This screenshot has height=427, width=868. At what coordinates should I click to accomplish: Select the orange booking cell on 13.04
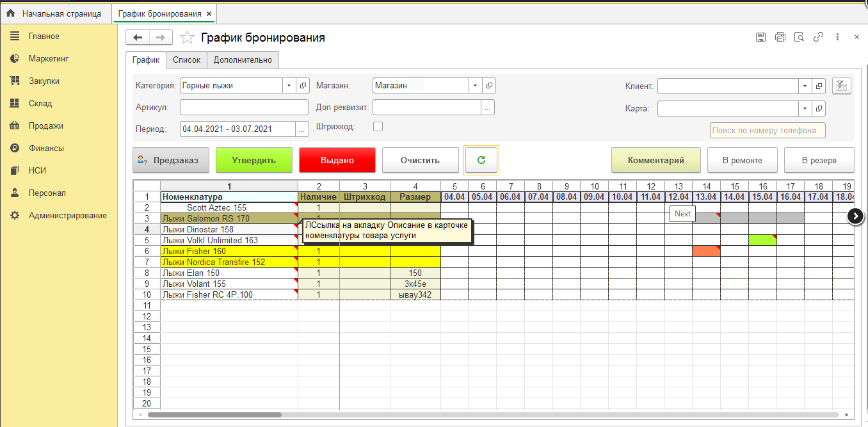pos(705,251)
